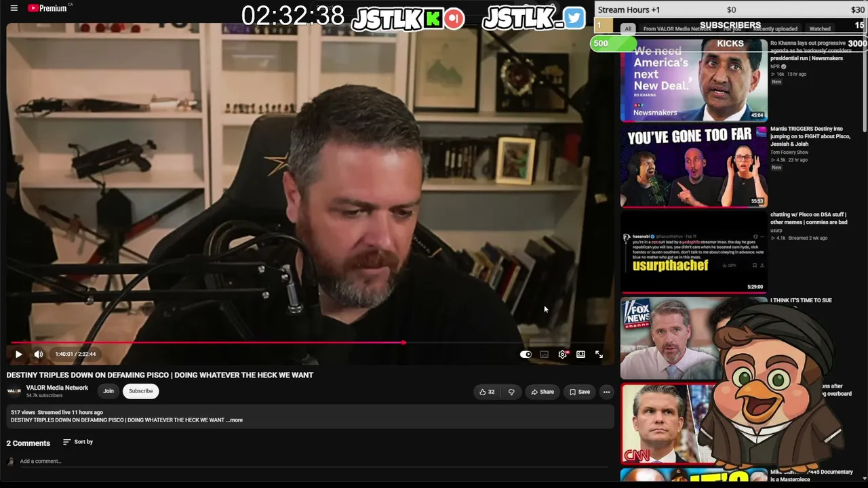Click the '54.7k subscribers' count
Viewport: 868px width, 488px height.
point(44,395)
